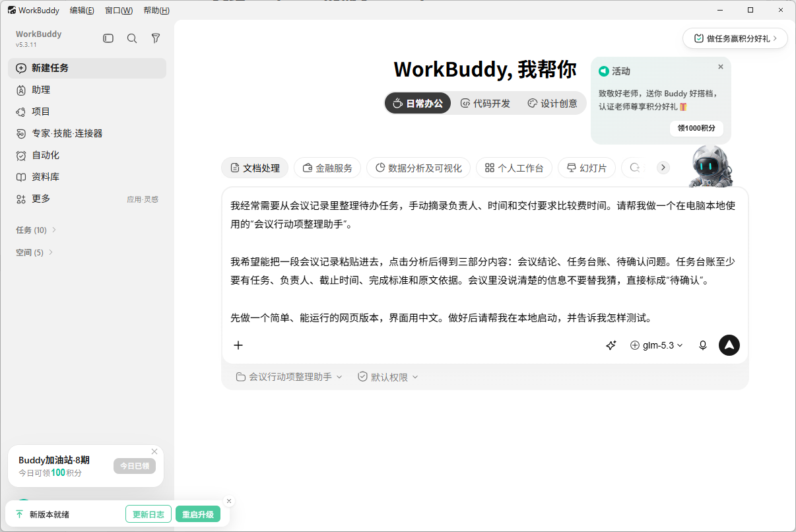The image size is (796, 532).
Task: Open the search icon in sidebar header
Action: click(132, 38)
